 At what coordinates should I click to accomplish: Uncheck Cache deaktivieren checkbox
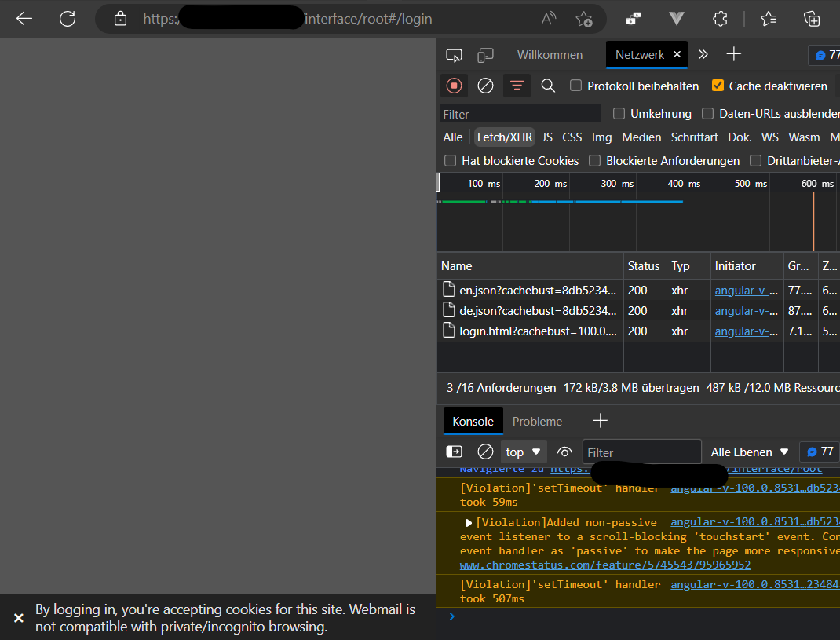tap(718, 86)
